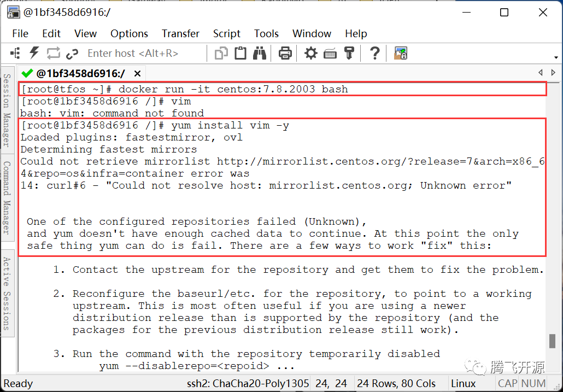Click the 'Could not resolve host' error line
This screenshot has width=563, height=392.
click(x=266, y=185)
